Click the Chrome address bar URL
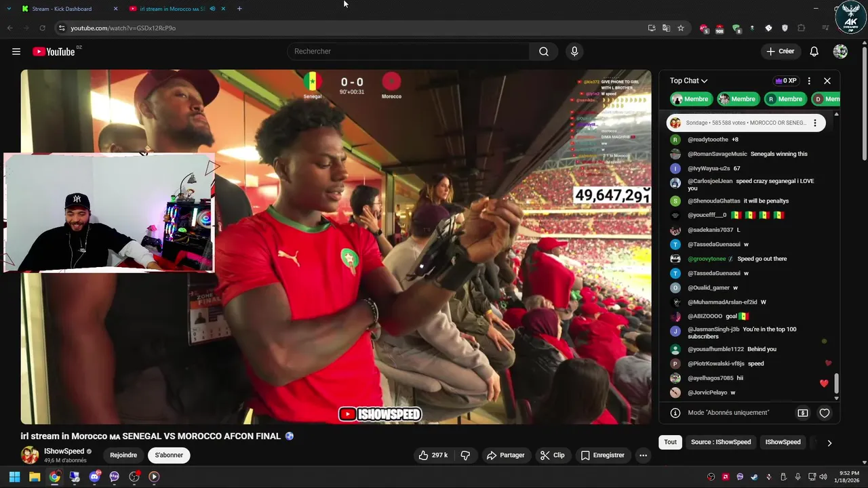 coord(123,28)
